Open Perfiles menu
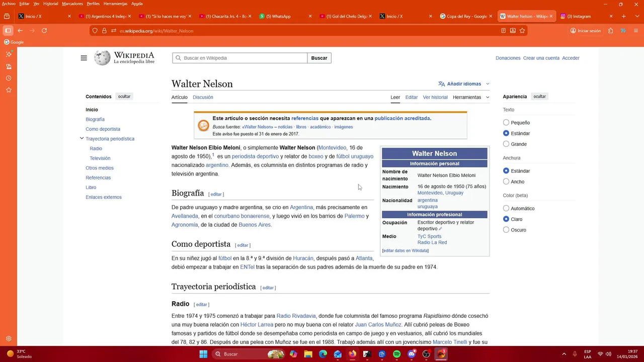Screen dimensions: 644x362 point(93,4)
